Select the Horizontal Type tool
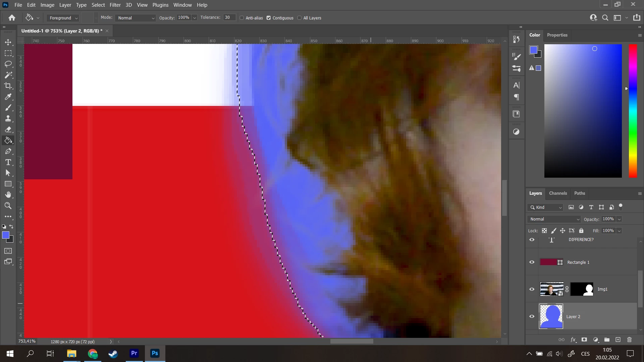 coord(8,162)
